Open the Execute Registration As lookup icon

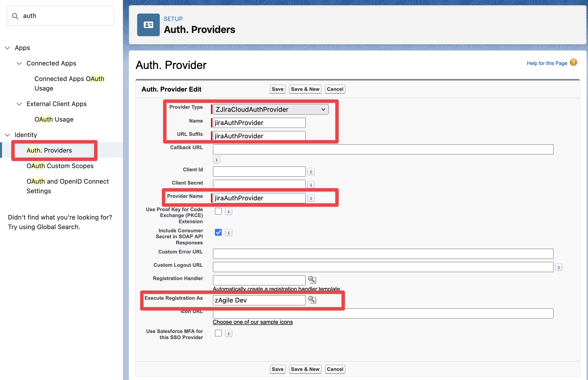(x=312, y=300)
